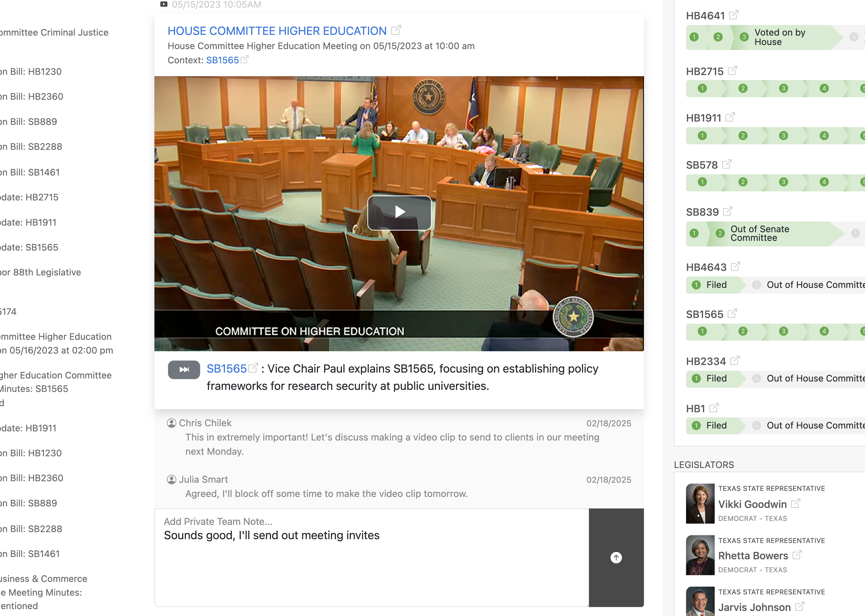Open the HOUSE COMMITTEE HIGHER EDUCATION link
The height and width of the screenshot is (616, 865).
[277, 31]
